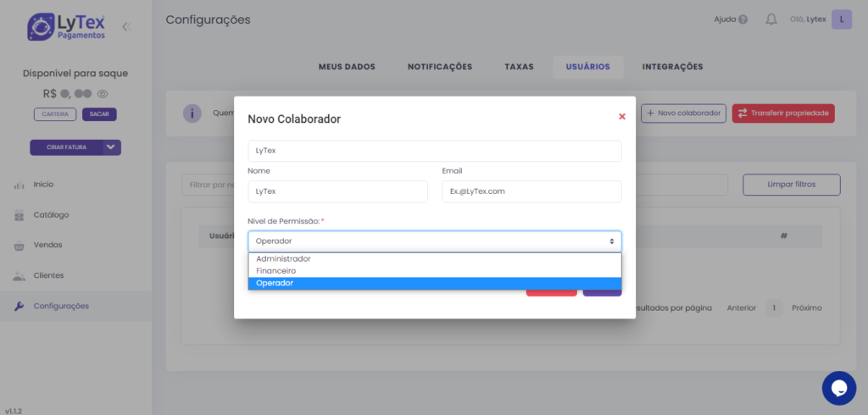The image size is (868, 415).
Task: Go to Catálogo in sidebar
Action: 51,214
